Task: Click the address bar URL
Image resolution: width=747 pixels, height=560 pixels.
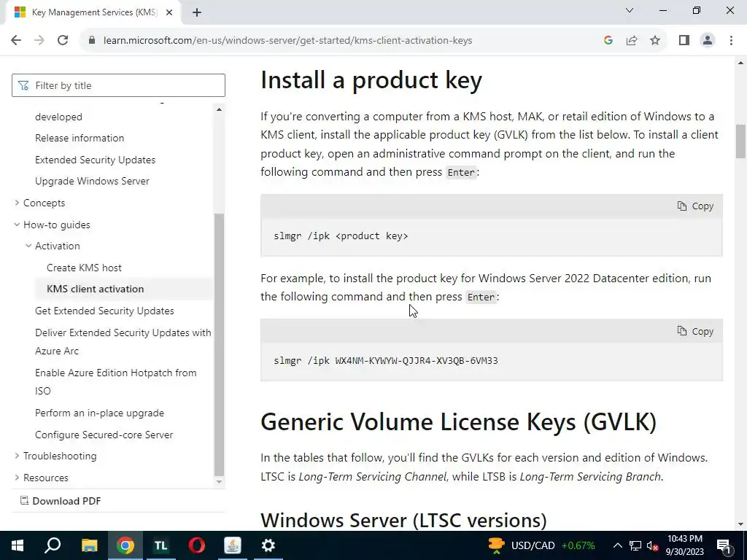Action: 287,41
